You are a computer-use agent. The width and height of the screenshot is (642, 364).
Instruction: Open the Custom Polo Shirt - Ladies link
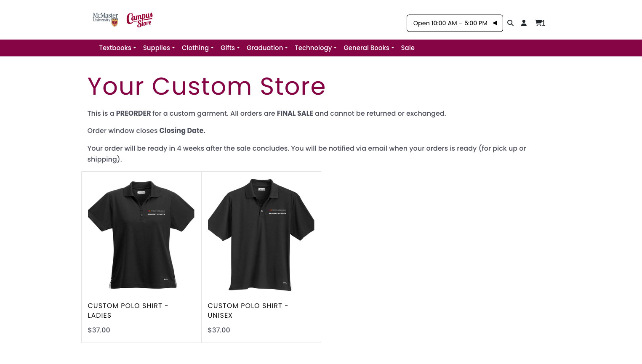coord(128,311)
